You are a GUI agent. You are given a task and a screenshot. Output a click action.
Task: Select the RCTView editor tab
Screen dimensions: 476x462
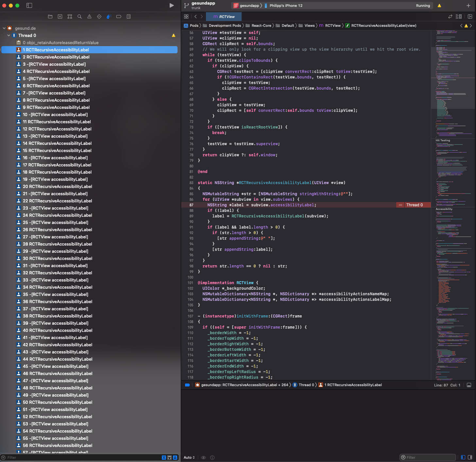[224, 17]
